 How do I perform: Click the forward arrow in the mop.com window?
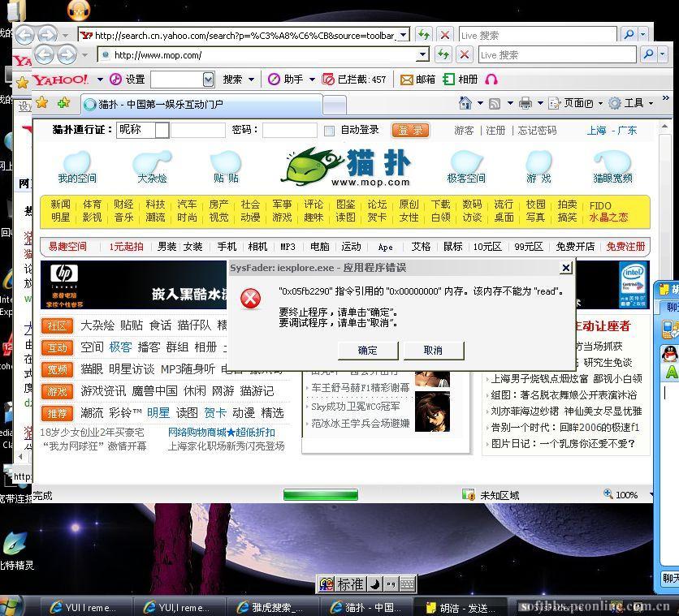[x=67, y=55]
